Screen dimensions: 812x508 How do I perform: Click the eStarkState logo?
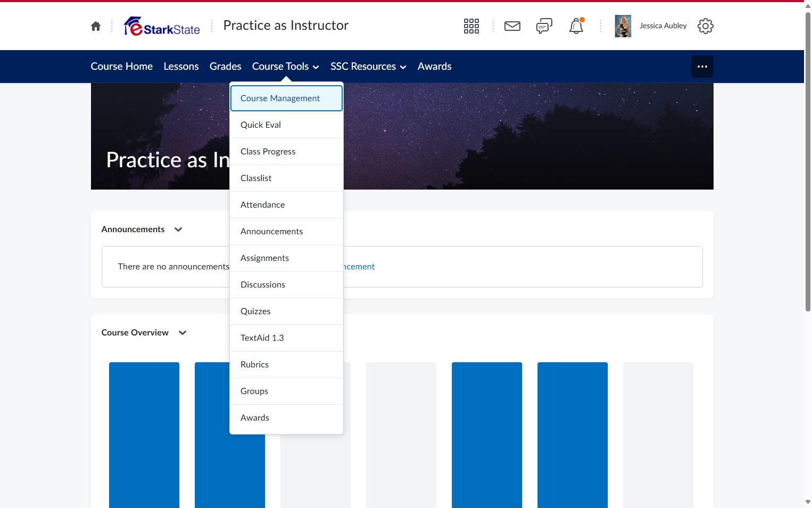pyautogui.click(x=162, y=26)
